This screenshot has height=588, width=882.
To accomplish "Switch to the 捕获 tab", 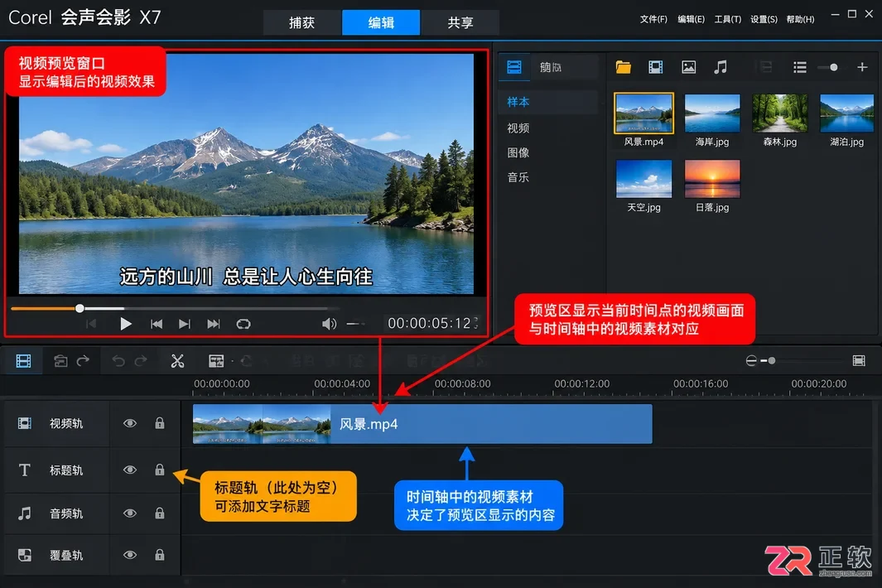I will (x=302, y=22).
